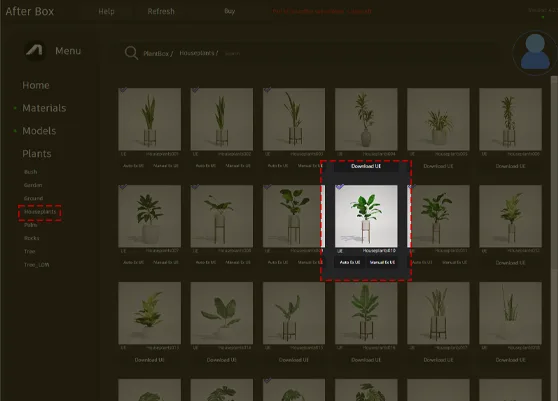Click the PlantBox breadcrumb

pyautogui.click(x=158, y=53)
